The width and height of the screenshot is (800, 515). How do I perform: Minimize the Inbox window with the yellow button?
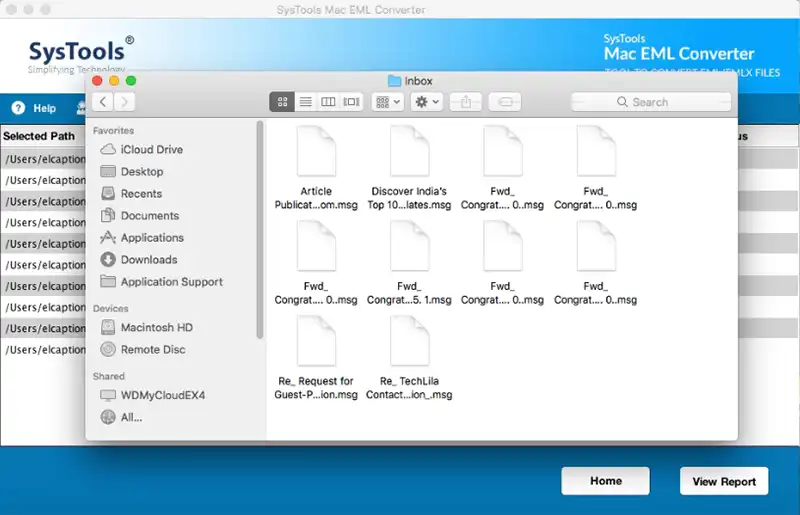(114, 81)
